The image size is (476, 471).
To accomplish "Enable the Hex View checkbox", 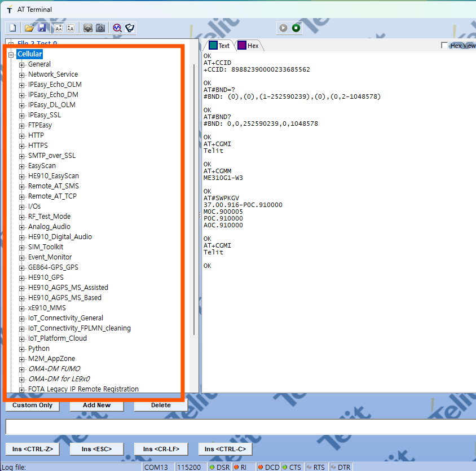I will coord(444,46).
